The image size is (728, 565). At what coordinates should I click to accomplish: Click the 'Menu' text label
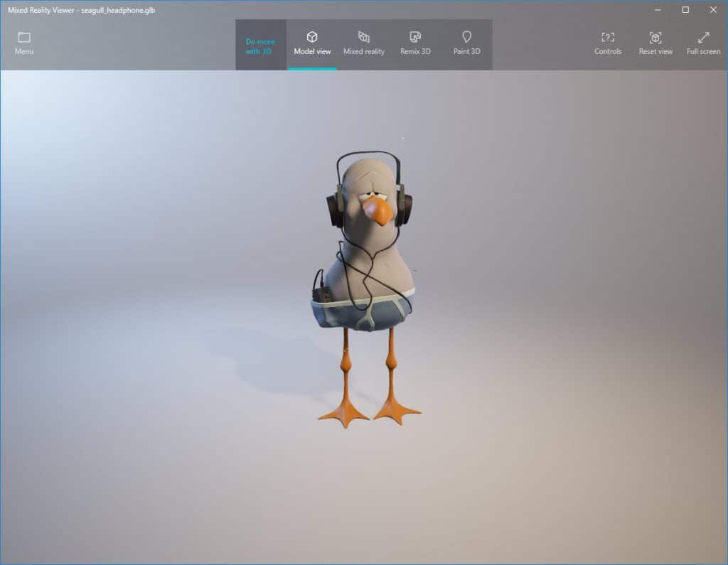[x=24, y=52]
